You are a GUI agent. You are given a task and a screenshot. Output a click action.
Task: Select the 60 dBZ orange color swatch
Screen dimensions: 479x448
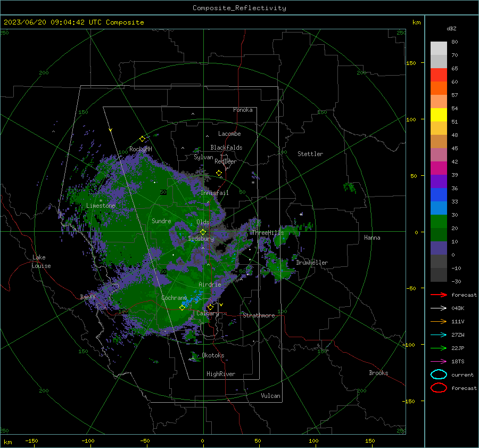pos(439,88)
